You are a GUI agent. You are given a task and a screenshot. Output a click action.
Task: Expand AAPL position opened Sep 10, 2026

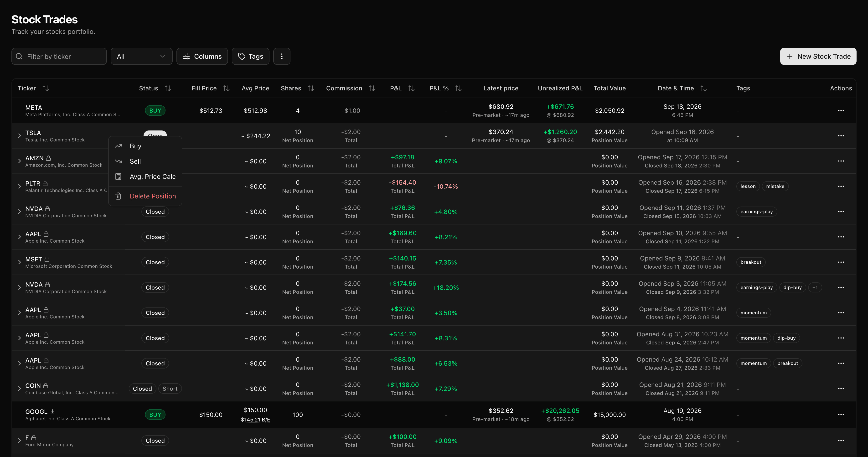click(20, 237)
